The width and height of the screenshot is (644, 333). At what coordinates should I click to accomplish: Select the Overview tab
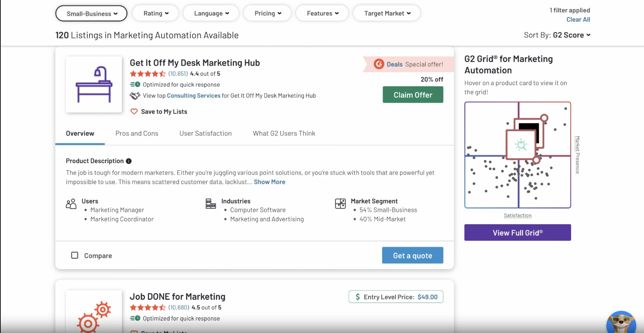(x=80, y=134)
